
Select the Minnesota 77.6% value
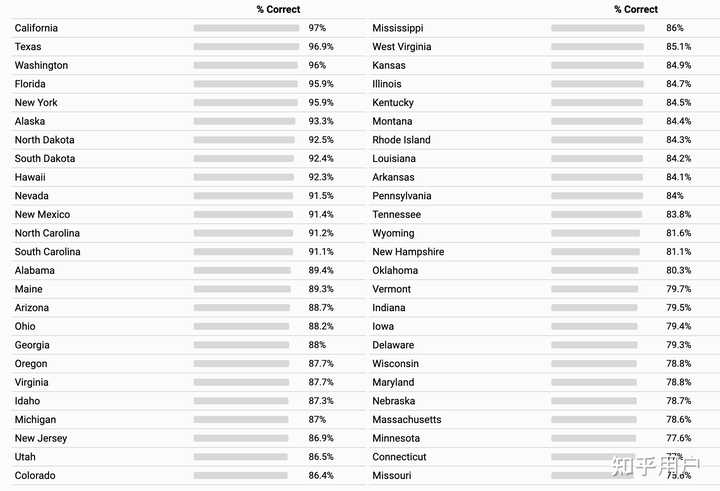[679, 438]
